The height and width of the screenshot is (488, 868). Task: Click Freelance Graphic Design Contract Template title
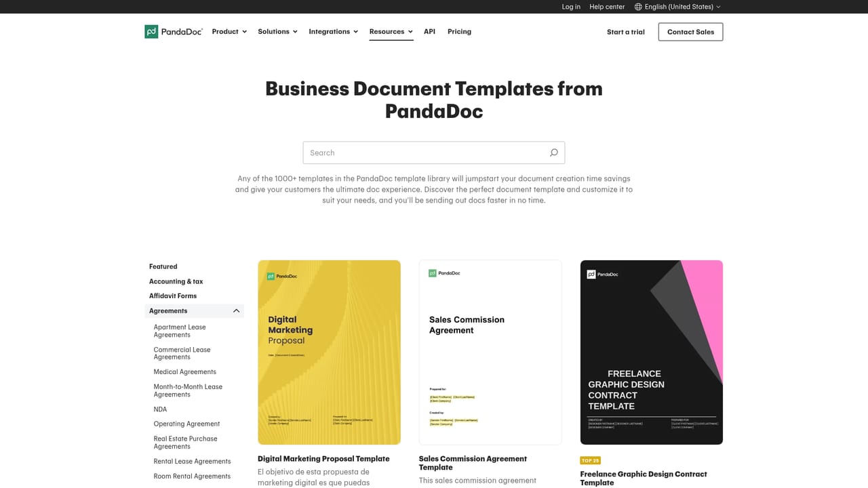point(644,479)
